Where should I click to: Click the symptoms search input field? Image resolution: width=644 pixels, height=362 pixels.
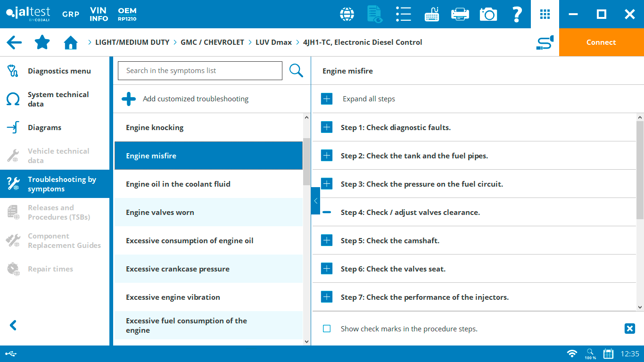[200, 71]
